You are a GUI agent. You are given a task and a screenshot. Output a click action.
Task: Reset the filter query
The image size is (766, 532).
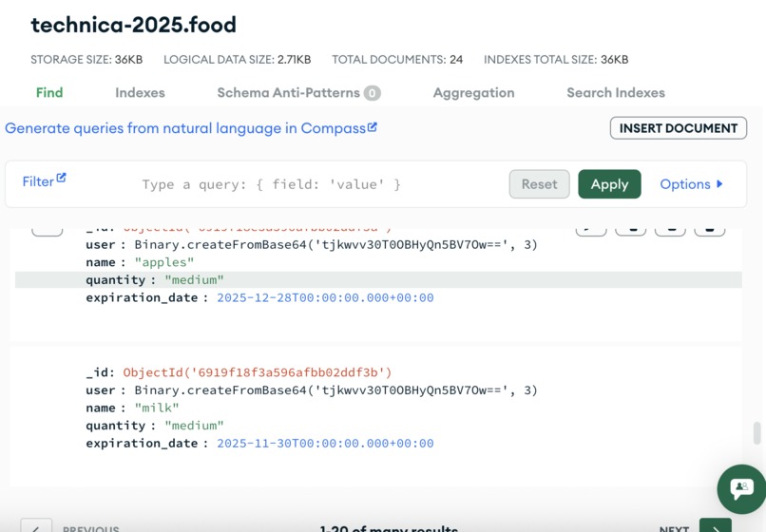tap(539, 184)
